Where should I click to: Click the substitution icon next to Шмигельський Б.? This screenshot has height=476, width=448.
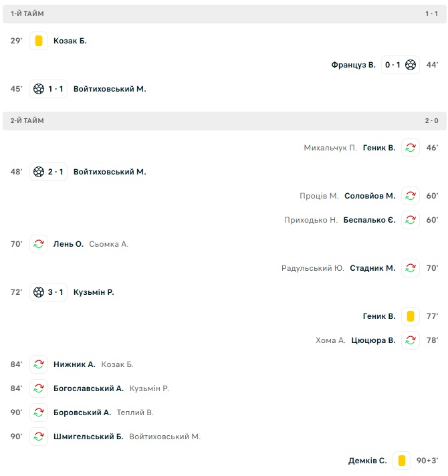[x=39, y=437]
